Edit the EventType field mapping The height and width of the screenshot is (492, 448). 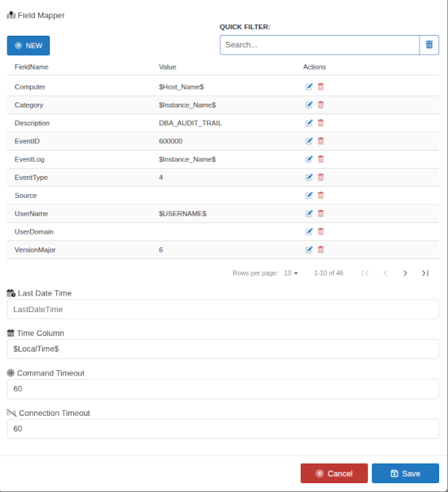tap(309, 177)
